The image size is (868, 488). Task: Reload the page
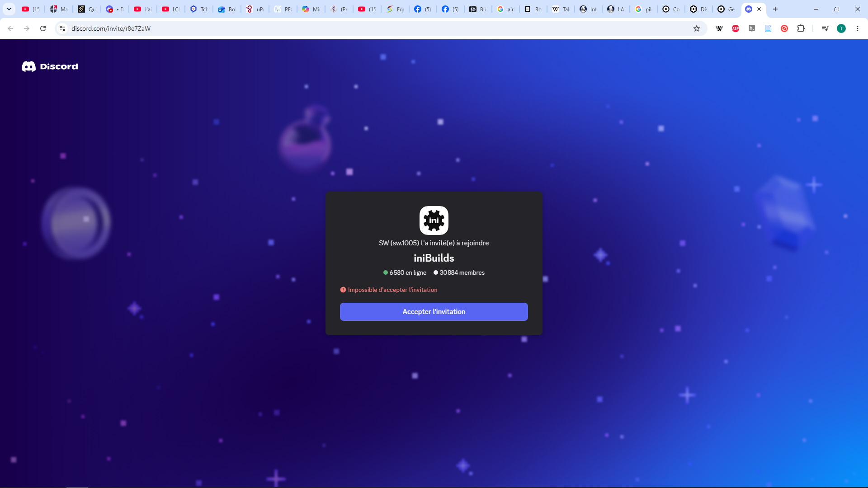click(x=43, y=28)
